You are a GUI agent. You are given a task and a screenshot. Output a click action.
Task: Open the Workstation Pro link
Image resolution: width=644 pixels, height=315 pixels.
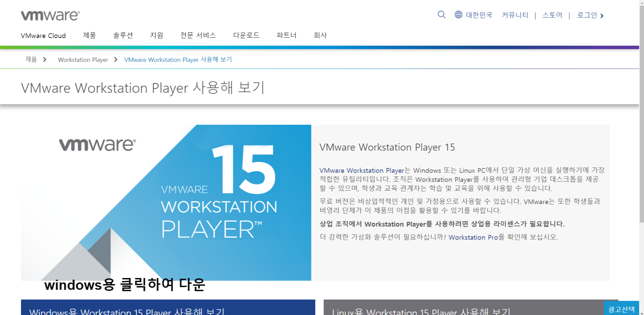(x=473, y=237)
